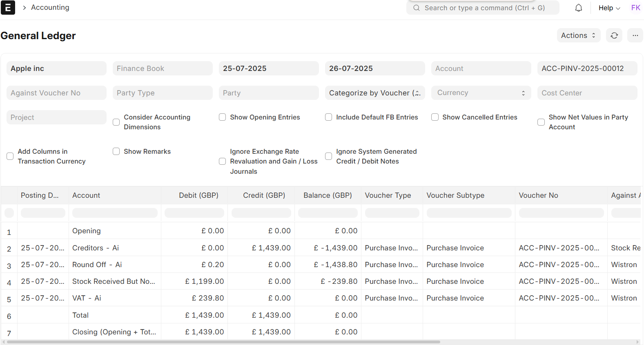Click the ERPNext home logo icon
The height and width of the screenshot is (345, 644).
[8, 8]
